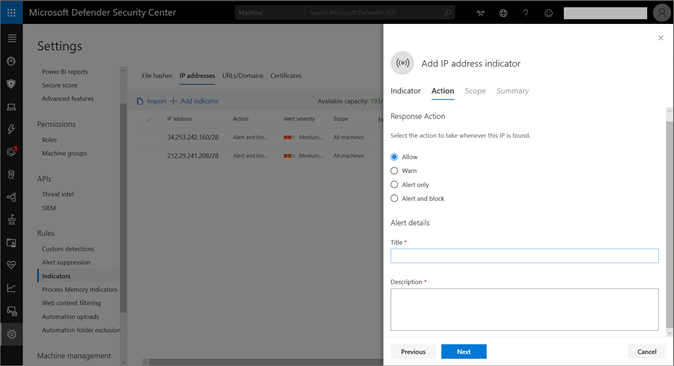
Task: Open Power BI reports settings
Action: point(65,72)
